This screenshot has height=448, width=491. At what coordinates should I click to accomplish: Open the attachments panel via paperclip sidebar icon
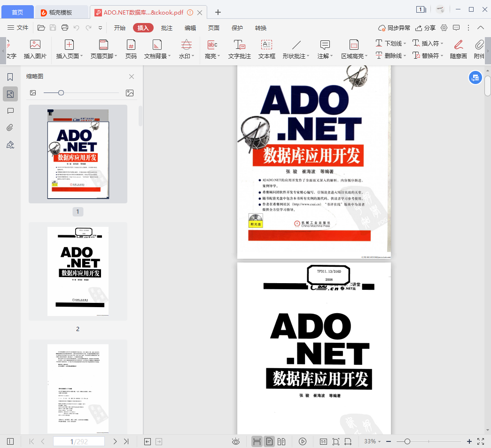click(x=10, y=127)
